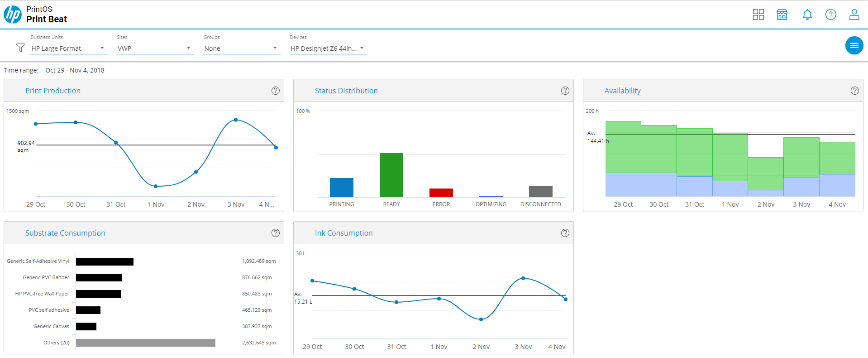Screen dimensions: 868x358
Task: Expand the Sites dropdown showing VWP
Action: tap(155, 48)
